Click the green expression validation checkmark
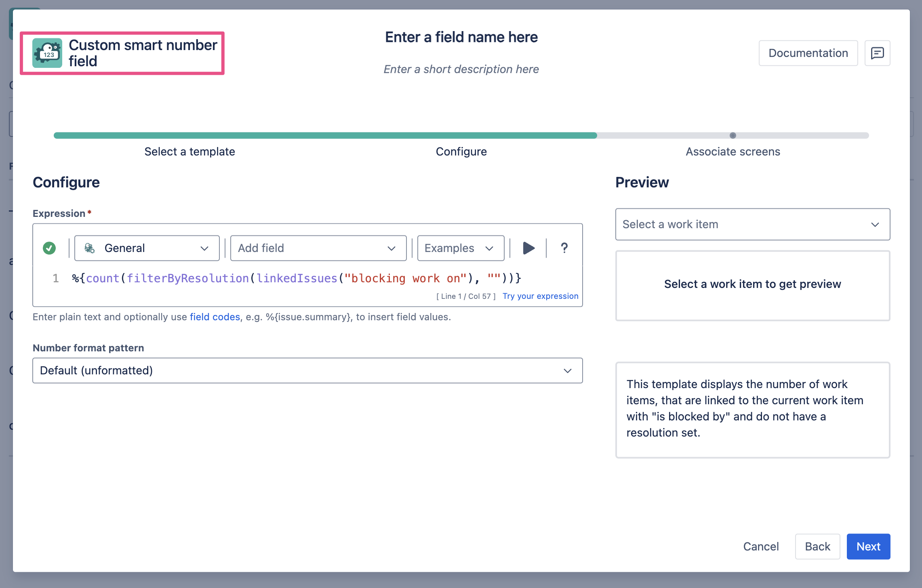Image resolution: width=922 pixels, height=588 pixels. 49,248
